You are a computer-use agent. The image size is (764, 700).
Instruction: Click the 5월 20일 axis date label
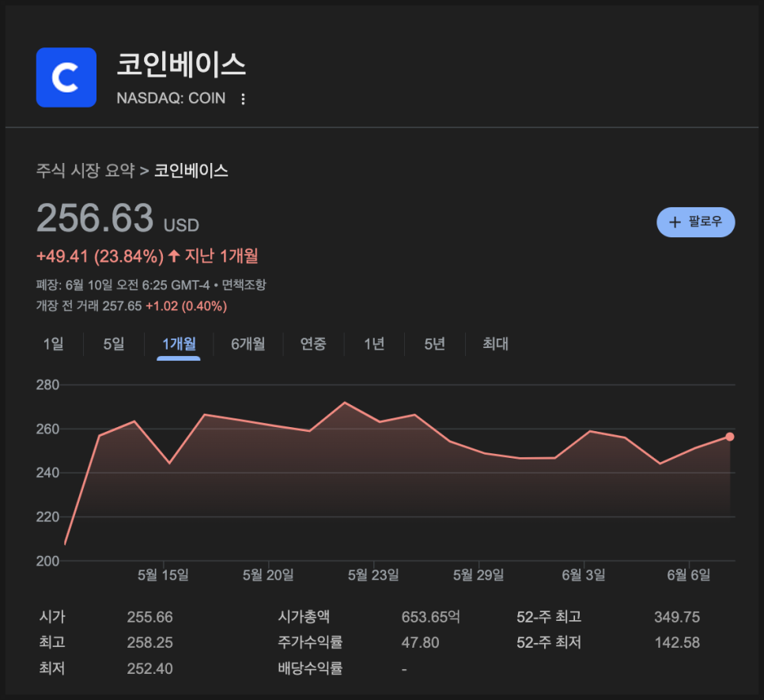[x=268, y=575]
